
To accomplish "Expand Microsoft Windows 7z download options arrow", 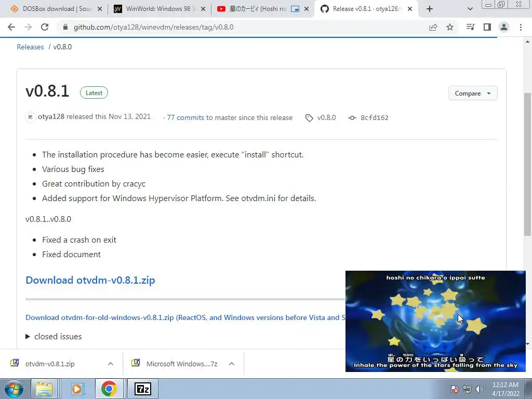I will [x=232, y=364].
